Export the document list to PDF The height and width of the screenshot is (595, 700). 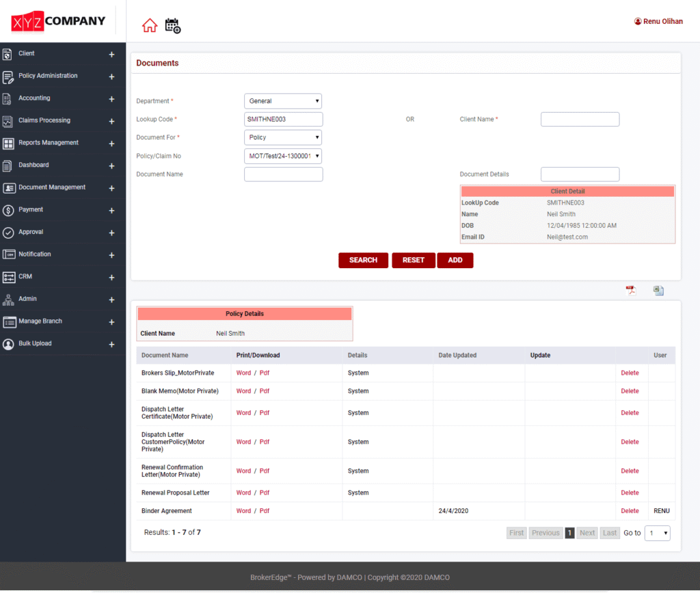(x=630, y=290)
